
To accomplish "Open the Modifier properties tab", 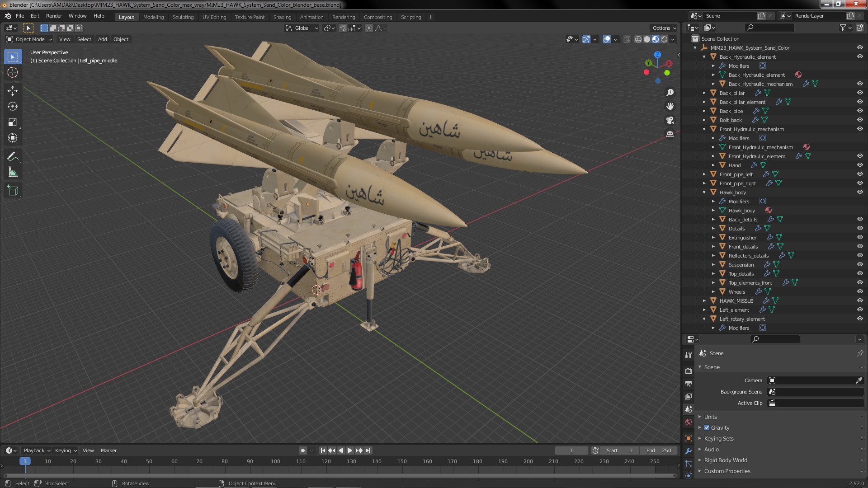I will coord(688,451).
